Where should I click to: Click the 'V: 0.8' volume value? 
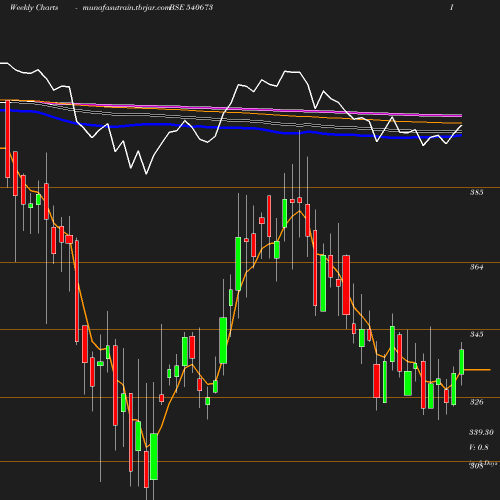click(479, 447)
